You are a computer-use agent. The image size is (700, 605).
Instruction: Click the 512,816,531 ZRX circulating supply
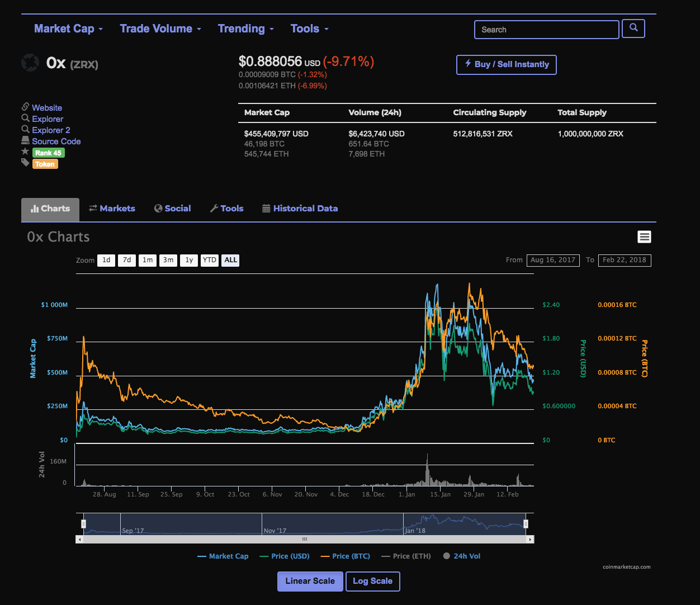(x=483, y=134)
